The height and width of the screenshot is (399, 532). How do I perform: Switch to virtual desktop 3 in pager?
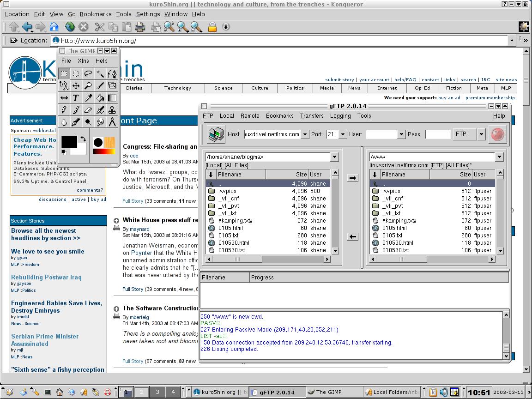pyautogui.click(x=157, y=392)
